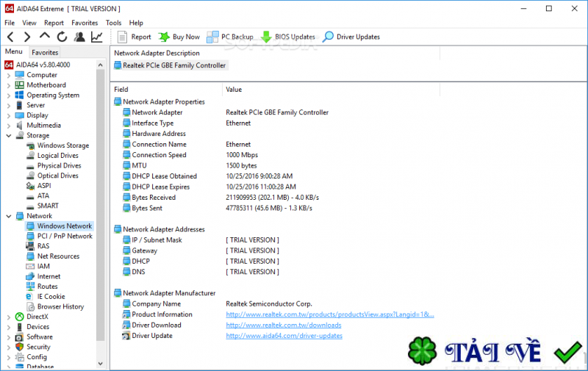
Task: Check BIOS Updates in the toolbar
Action: [287, 37]
